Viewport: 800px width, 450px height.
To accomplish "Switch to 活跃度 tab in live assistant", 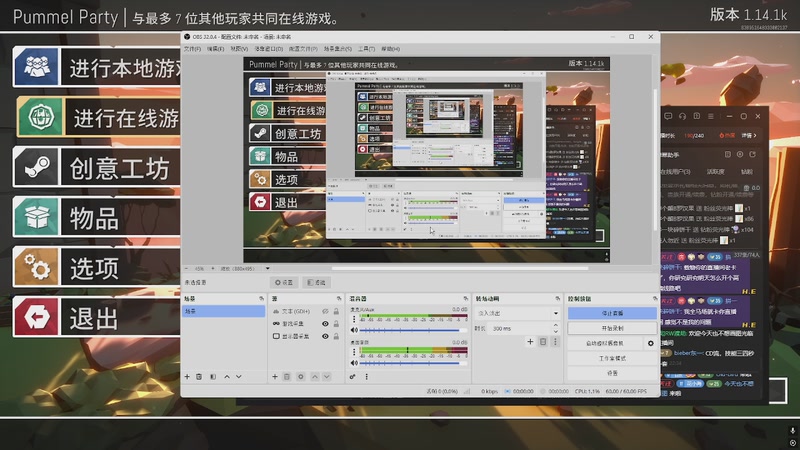I will pos(715,171).
